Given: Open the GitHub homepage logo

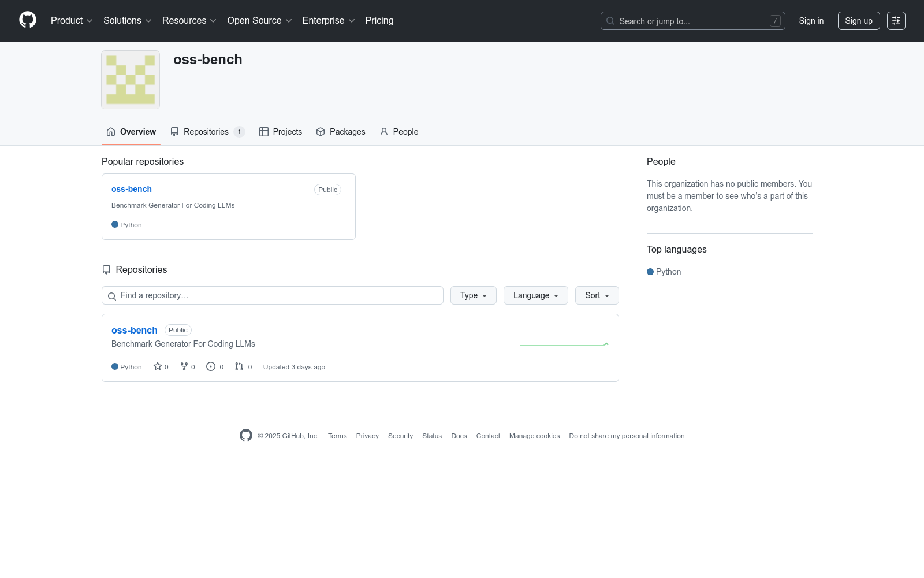Looking at the screenshot, I should (28, 20).
